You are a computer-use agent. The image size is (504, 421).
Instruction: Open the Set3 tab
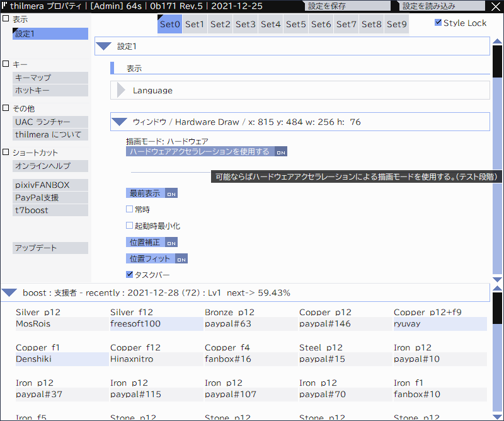(x=245, y=24)
